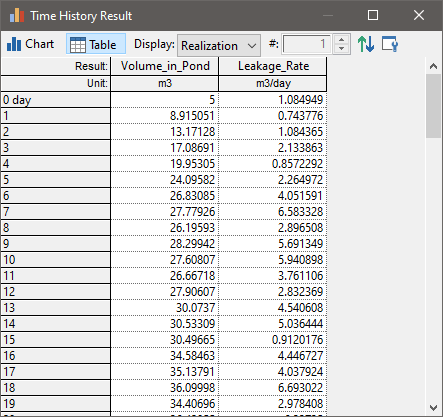The height and width of the screenshot is (417, 443).
Task: Close the Time History Result window
Action: [419, 15]
